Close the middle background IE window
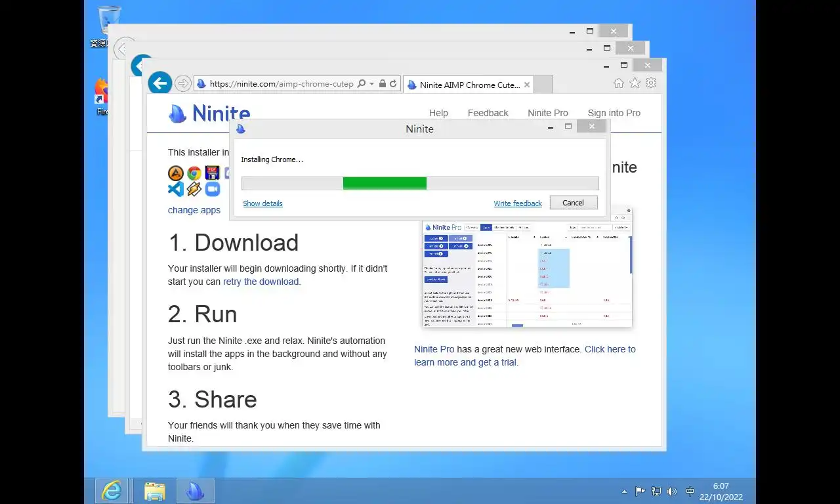Screen dimensions: 840x504 (630, 48)
